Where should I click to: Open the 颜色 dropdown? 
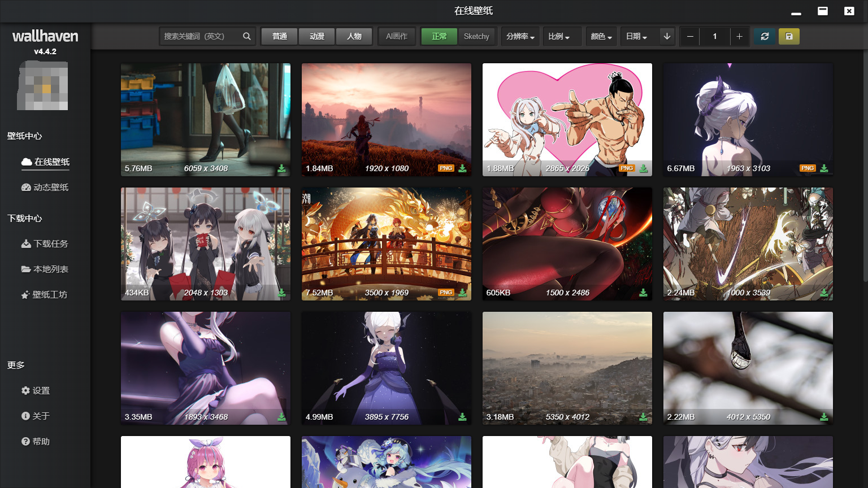(601, 36)
